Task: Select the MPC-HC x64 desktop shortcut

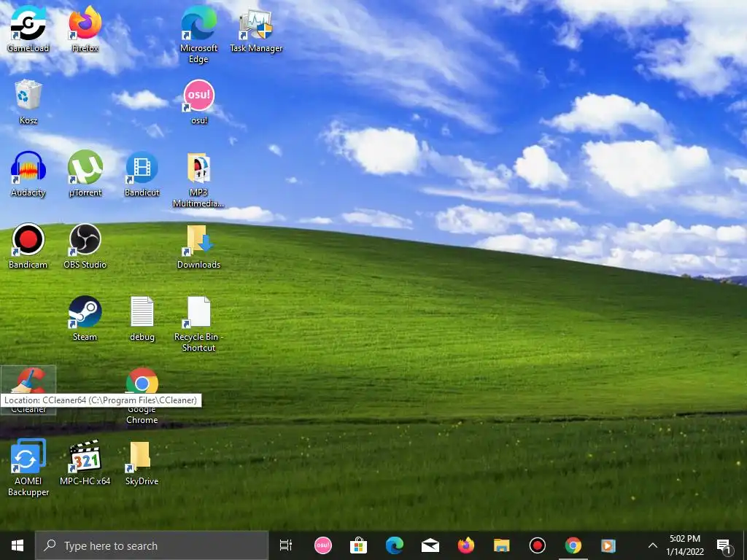Action: pyautogui.click(x=85, y=462)
